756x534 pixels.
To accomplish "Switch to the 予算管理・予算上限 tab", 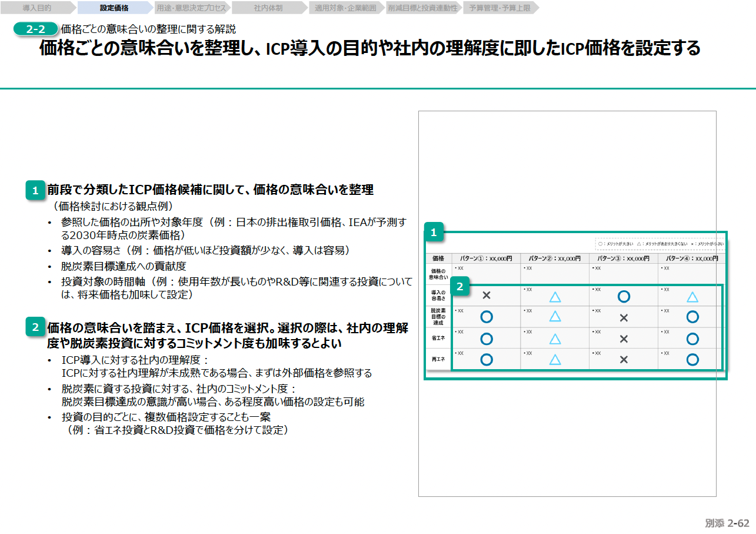I will pos(499,8).
